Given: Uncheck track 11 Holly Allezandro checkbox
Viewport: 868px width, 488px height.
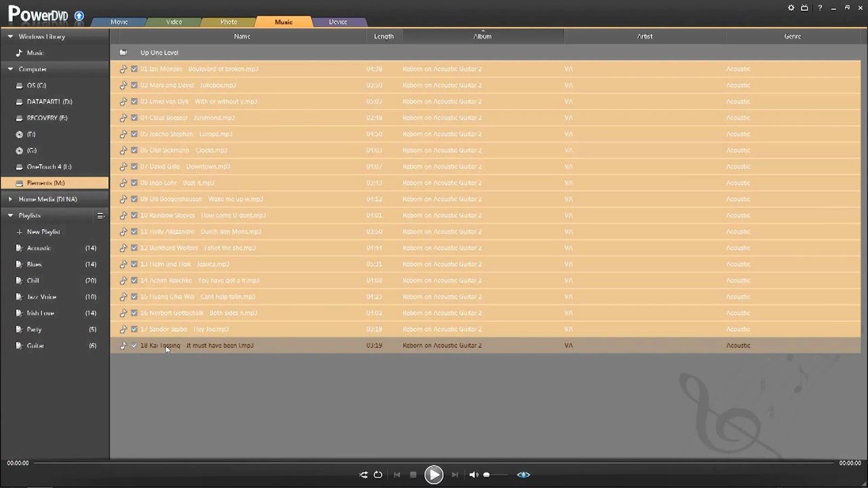Looking at the screenshot, I should (x=134, y=232).
